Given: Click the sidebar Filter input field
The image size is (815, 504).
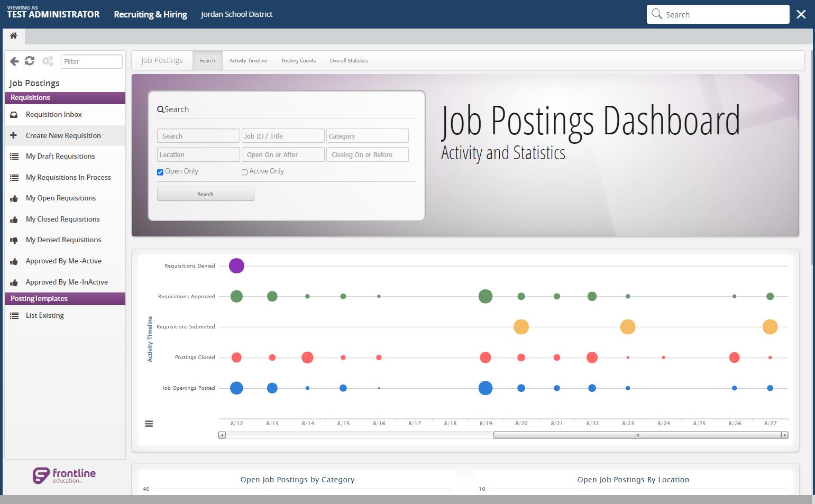Looking at the screenshot, I should click(x=91, y=61).
